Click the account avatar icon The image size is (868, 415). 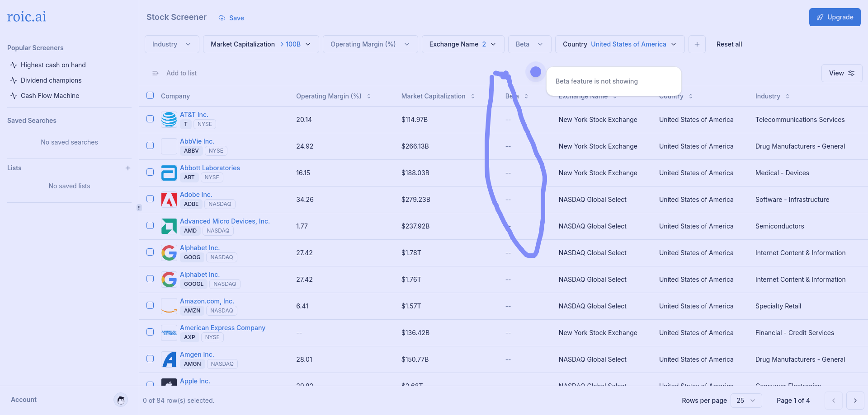click(x=121, y=400)
